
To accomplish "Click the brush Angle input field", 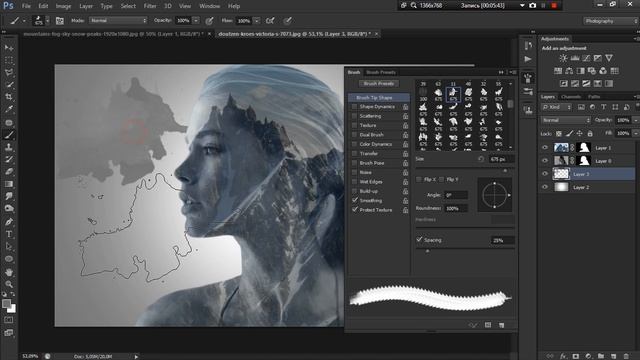I will (x=456, y=195).
